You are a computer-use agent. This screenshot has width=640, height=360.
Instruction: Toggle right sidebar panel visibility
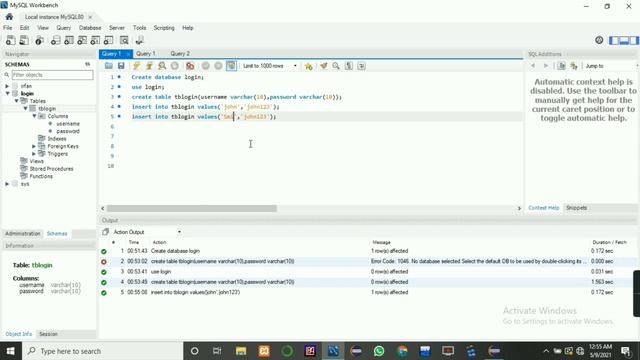pos(634,40)
